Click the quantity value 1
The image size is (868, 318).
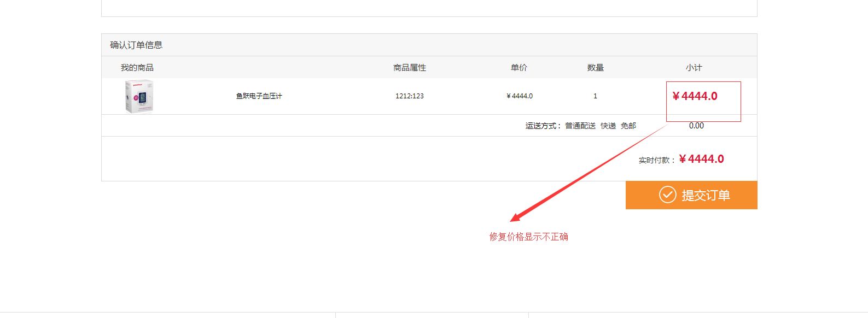click(x=595, y=96)
